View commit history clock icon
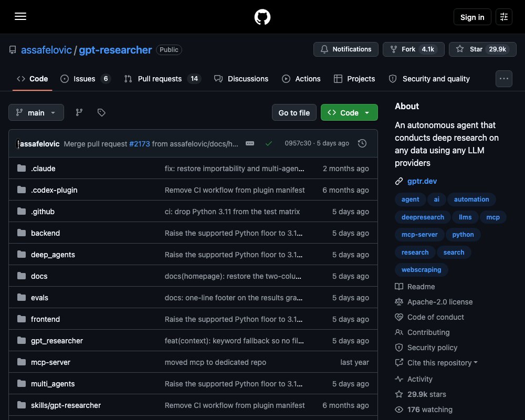The width and height of the screenshot is (525, 420). coord(362,143)
